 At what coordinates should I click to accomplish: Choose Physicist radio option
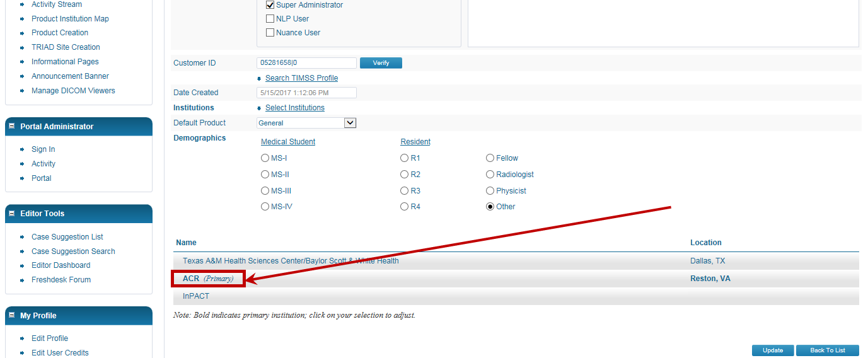(490, 191)
